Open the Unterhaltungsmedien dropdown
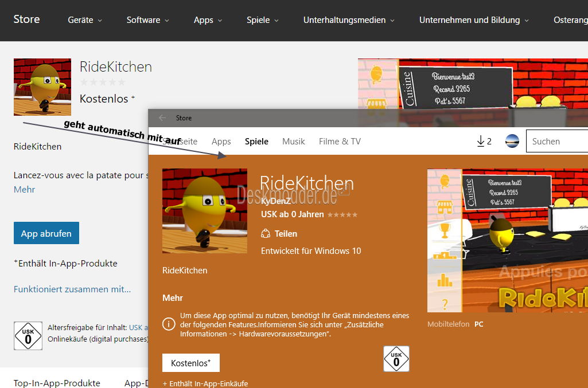Image resolution: width=588 pixels, height=388 pixels. (349, 20)
